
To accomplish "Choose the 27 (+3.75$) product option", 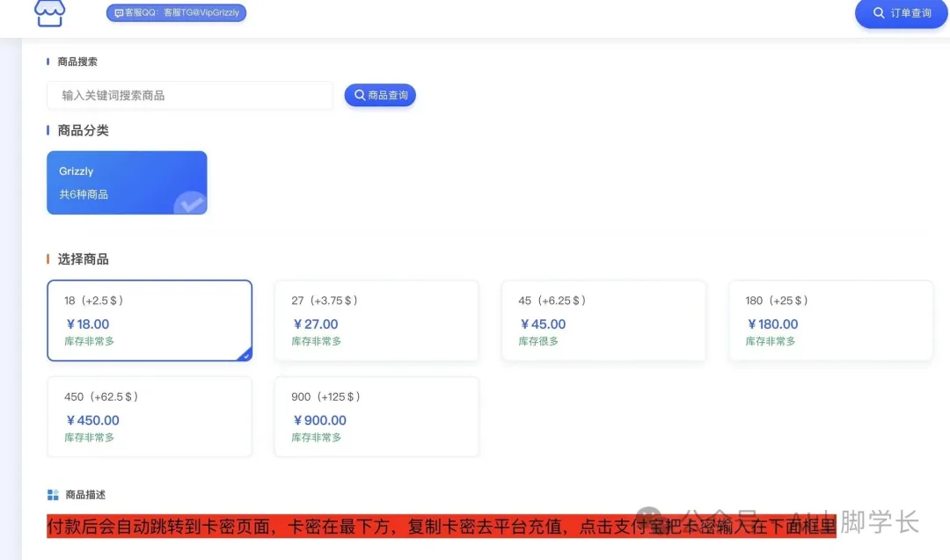I will point(376,321).
